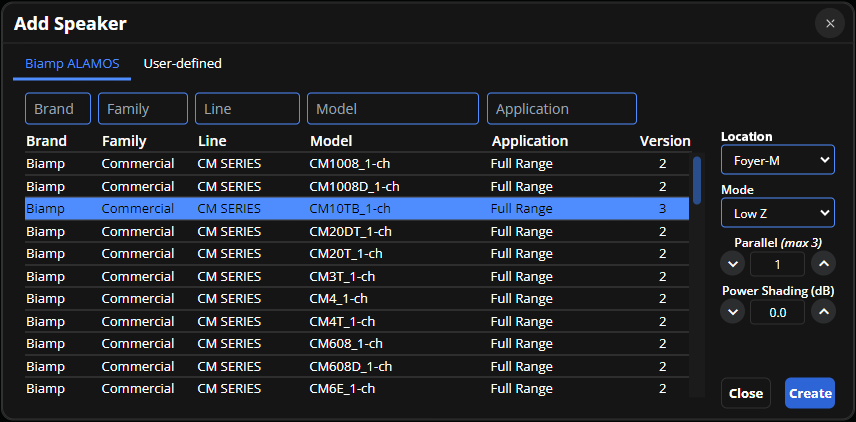Click the Family filter input
This screenshot has width=856, height=422.
[143, 109]
